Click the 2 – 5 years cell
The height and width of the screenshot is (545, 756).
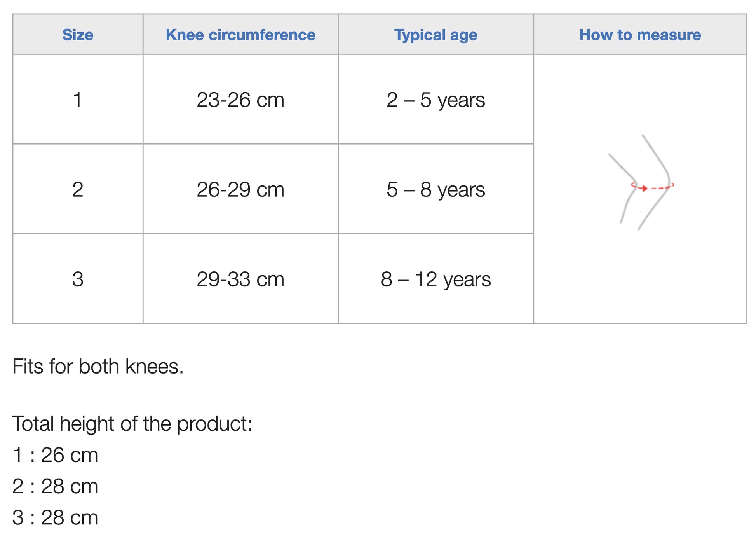[x=436, y=100]
